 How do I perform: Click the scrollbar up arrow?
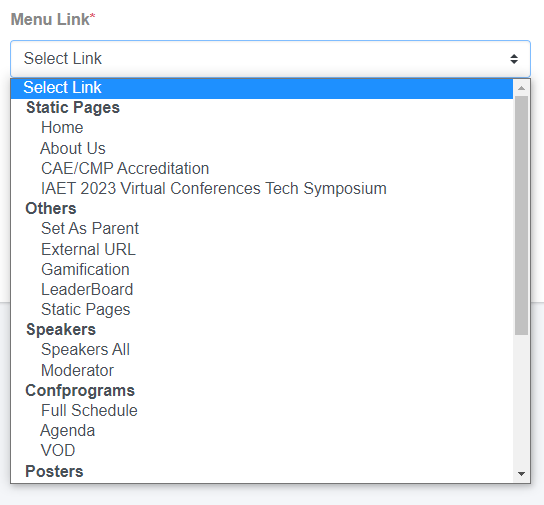coord(521,88)
